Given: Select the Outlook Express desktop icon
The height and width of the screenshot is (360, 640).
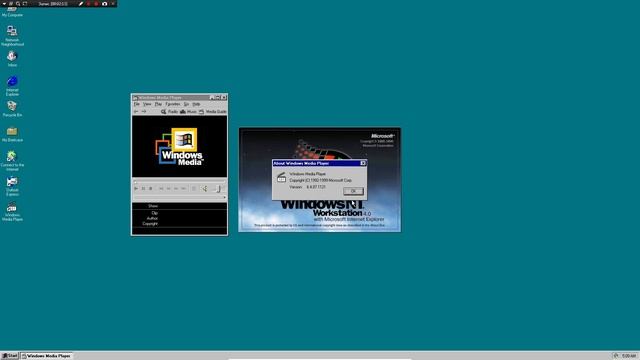Looking at the screenshot, I should pyautogui.click(x=12, y=186).
